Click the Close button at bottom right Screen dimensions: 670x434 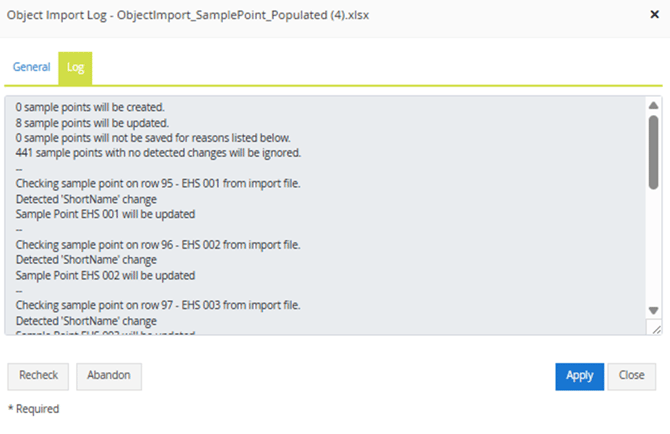631,376
